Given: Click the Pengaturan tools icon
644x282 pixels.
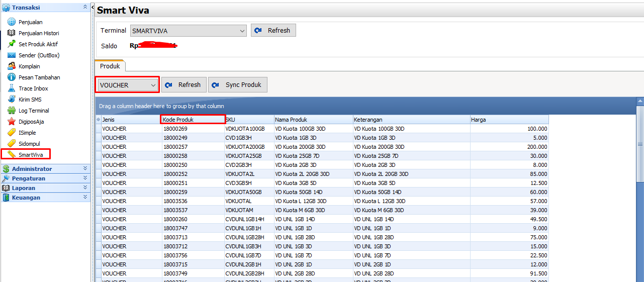Looking at the screenshot, I should [x=6, y=178].
